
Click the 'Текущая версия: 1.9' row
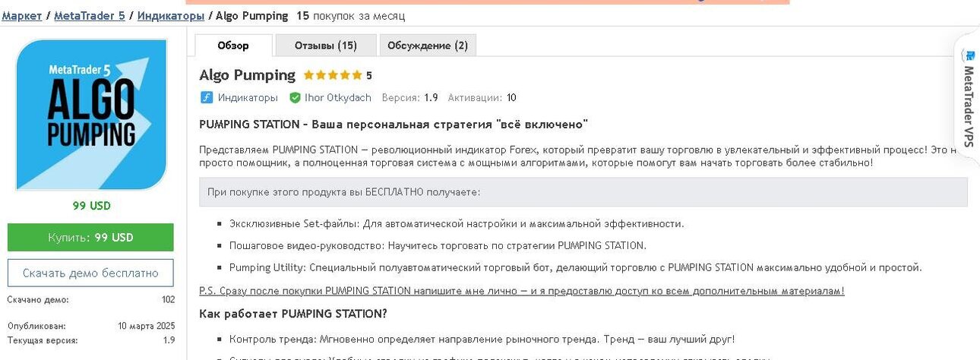click(91, 340)
